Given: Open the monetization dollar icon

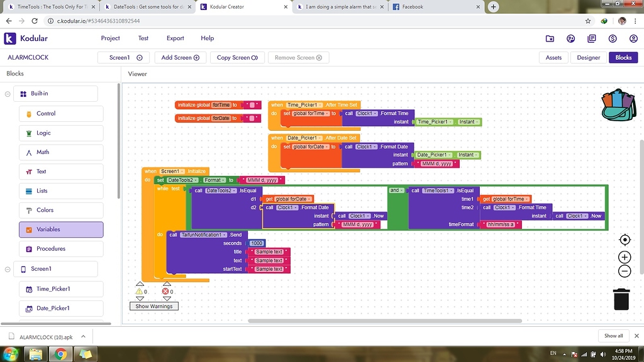Looking at the screenshot, I should 612,38.
